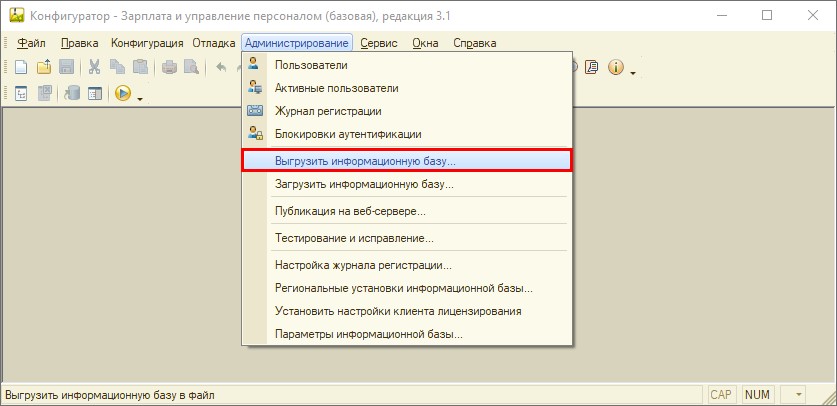Click the Print printer icon
This screenshot has height=406, width=837.
point(169,67)
